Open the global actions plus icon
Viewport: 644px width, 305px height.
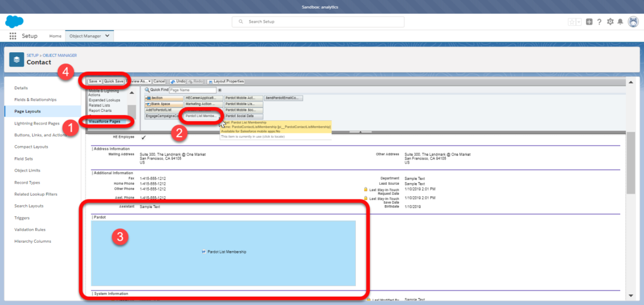589,22
